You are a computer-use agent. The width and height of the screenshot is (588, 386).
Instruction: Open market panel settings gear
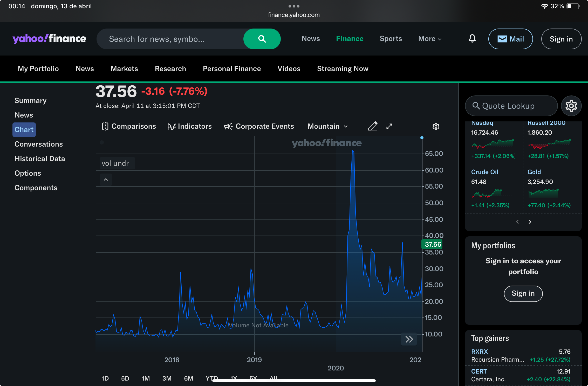point(571,106)
